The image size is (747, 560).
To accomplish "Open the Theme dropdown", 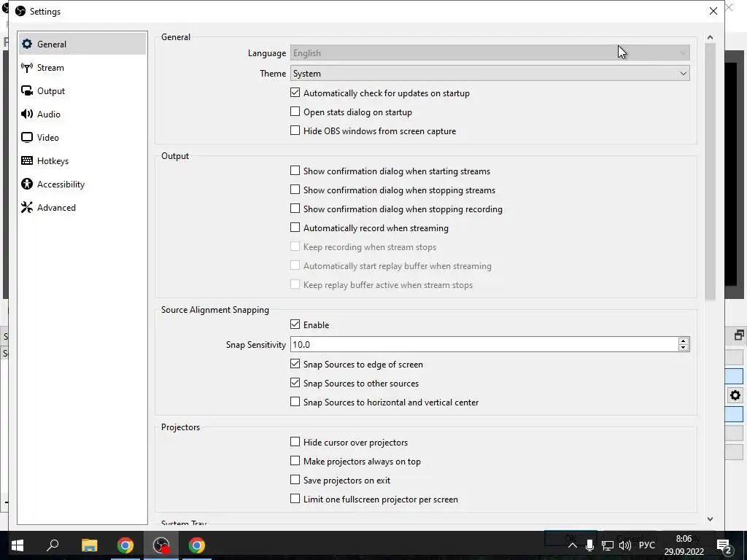I will point(489,74).
